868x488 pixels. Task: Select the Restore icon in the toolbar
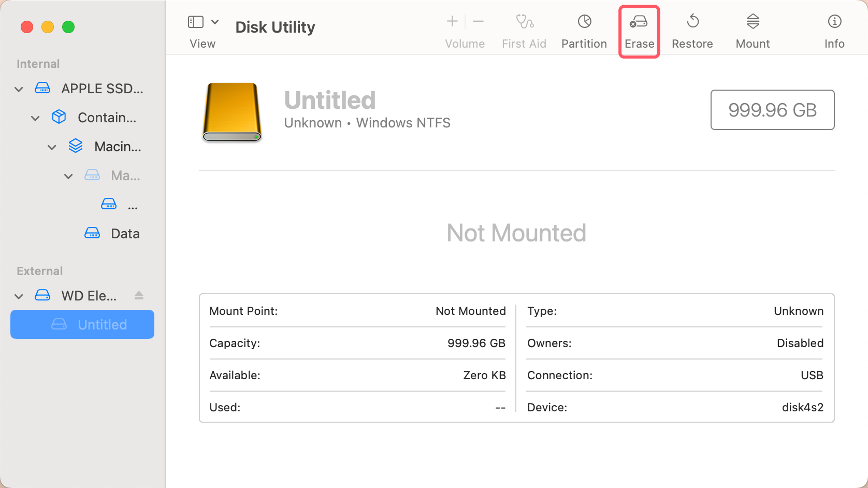tap(692, 30)
